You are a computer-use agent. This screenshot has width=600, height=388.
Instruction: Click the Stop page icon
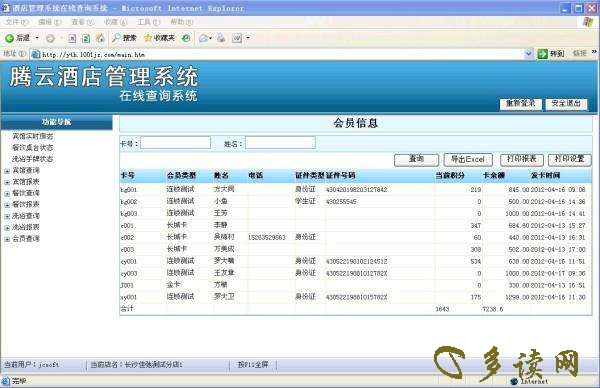(72, 38)
